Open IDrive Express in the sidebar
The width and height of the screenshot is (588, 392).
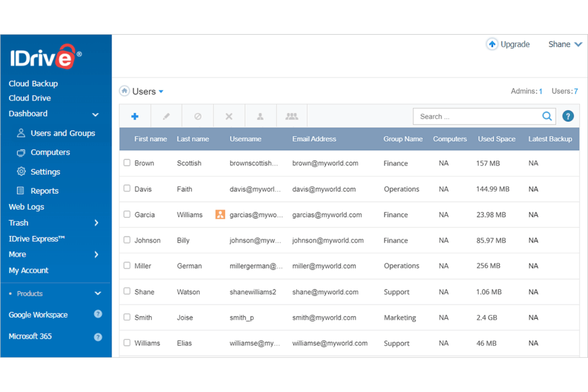(37, 239)
